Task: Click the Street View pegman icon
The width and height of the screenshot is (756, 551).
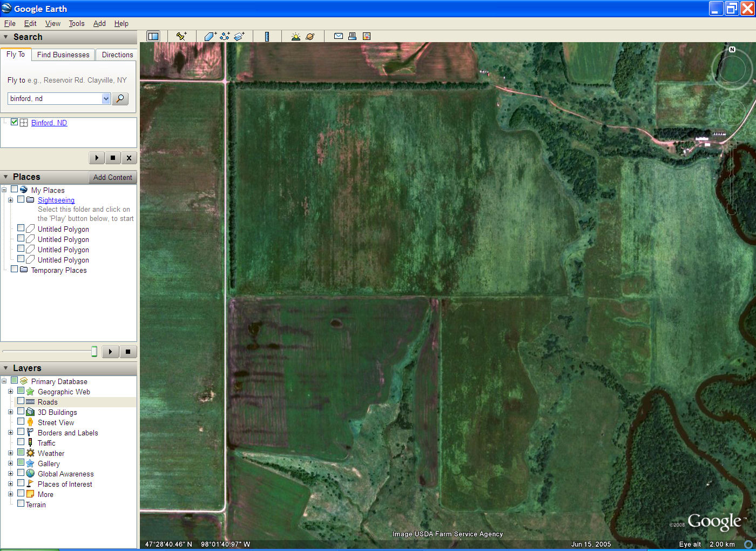Action: (x=30, y=422)
